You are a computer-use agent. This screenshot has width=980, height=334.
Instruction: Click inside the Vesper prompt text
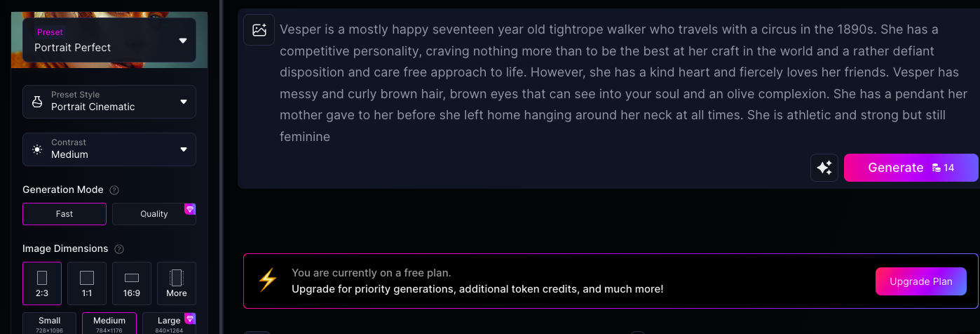624,83
